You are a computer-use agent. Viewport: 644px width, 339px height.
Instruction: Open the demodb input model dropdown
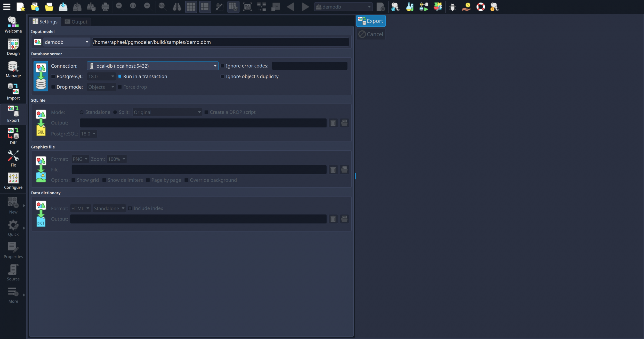pyautogui.click(x=67, y=42)
